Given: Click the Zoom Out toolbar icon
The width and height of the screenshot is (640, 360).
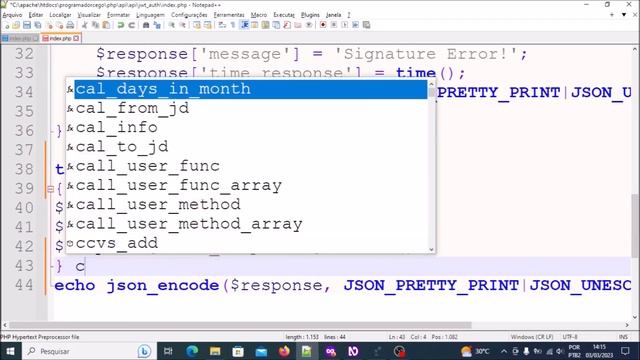Looking at the screenshot, I should [x=182, y=25].
